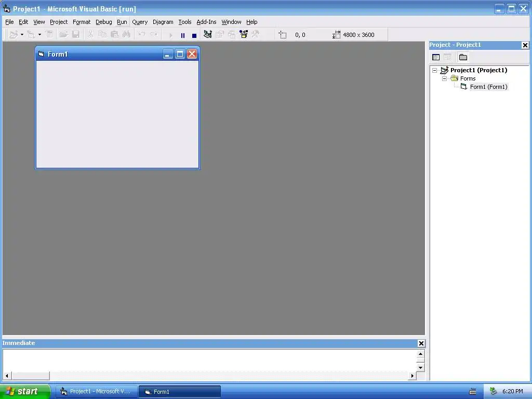The width and height of the screenshot is (532, 399).
Task: Maximize the running Form1 window
Action: point(180,54)
